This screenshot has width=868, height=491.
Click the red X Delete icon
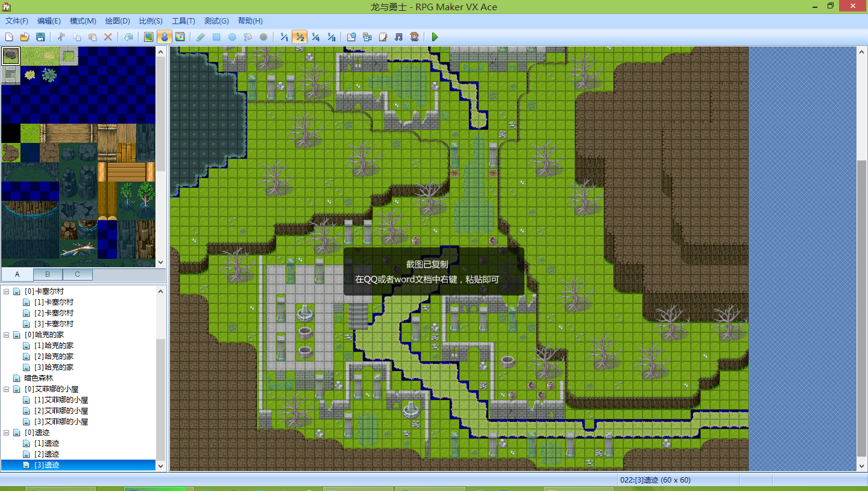[108, 37]
